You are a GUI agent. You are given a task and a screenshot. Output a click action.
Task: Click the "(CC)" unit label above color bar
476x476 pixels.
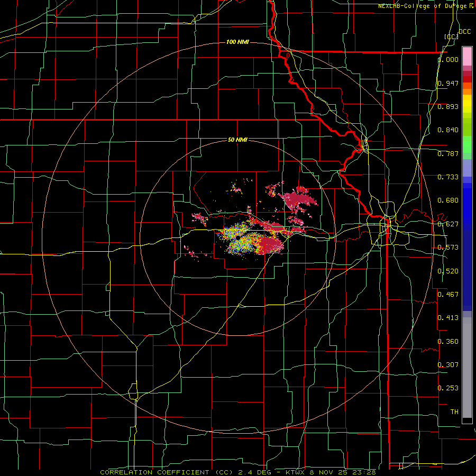(451, 36)
